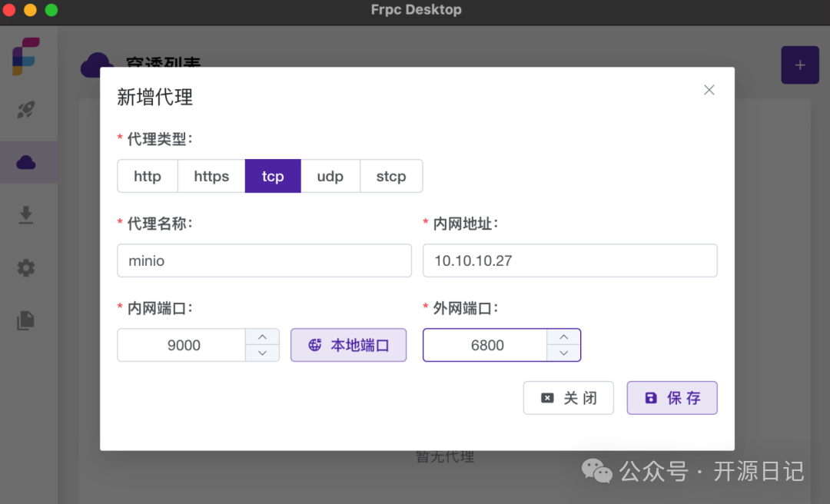Dismiss the dialog using the X icon
Image resolution: width=830 pixels, height=504 pixels.
tap(709, 89)
